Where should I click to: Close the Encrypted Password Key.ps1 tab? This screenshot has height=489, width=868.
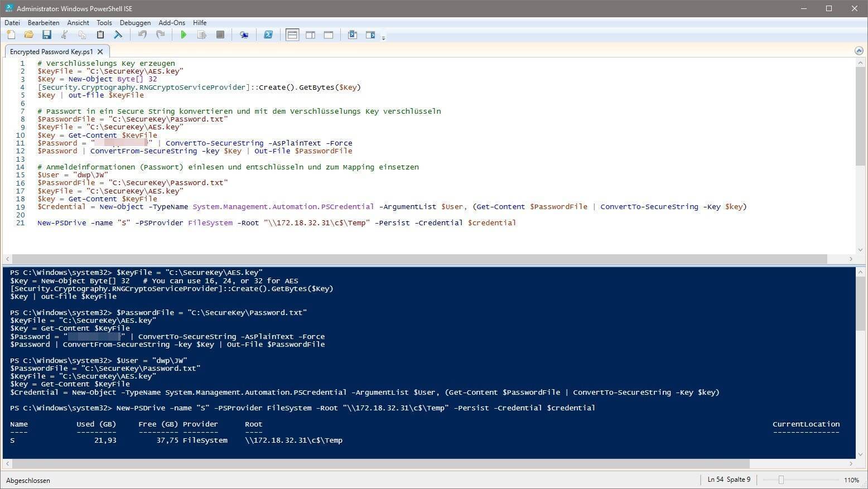pyautogui.click(x=100, y=51)
